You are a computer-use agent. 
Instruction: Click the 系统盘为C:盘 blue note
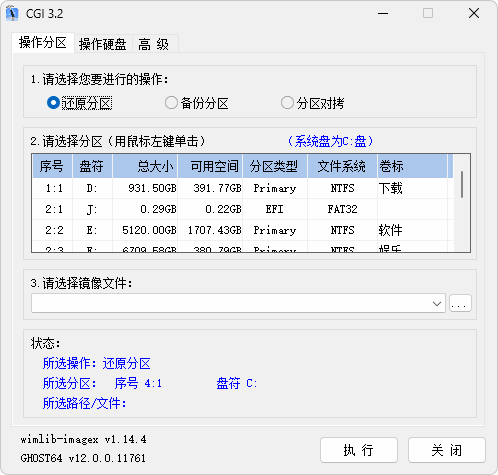point(330,141)
